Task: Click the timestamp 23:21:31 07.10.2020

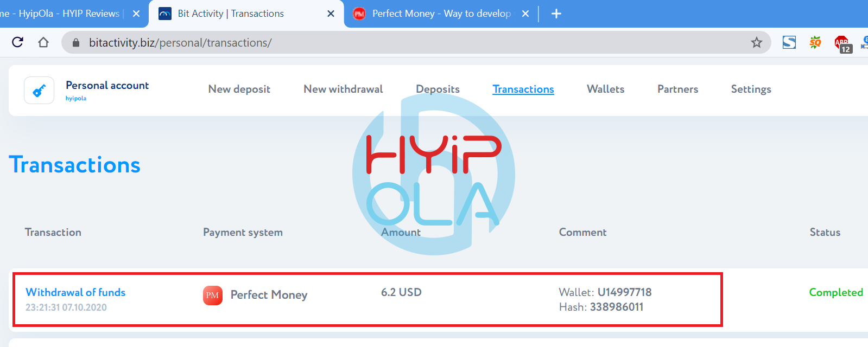Action: click(x=66, y=307)
